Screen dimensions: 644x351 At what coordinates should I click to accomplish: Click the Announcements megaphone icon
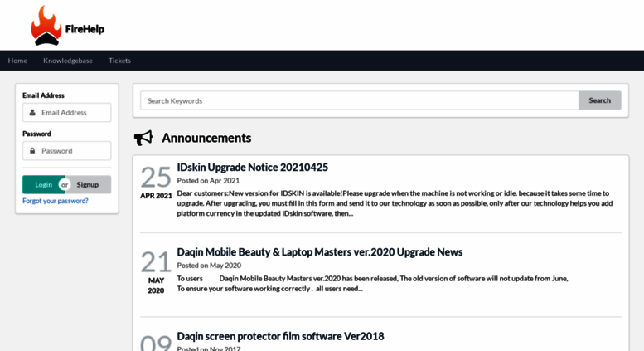pyautogui.click(x=143, y=138)
